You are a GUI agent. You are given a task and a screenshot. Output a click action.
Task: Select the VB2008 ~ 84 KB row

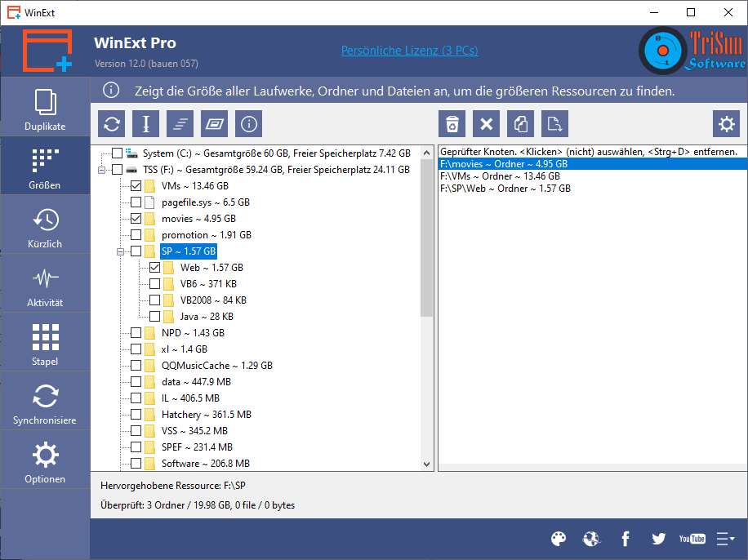[x=213, y=300]
